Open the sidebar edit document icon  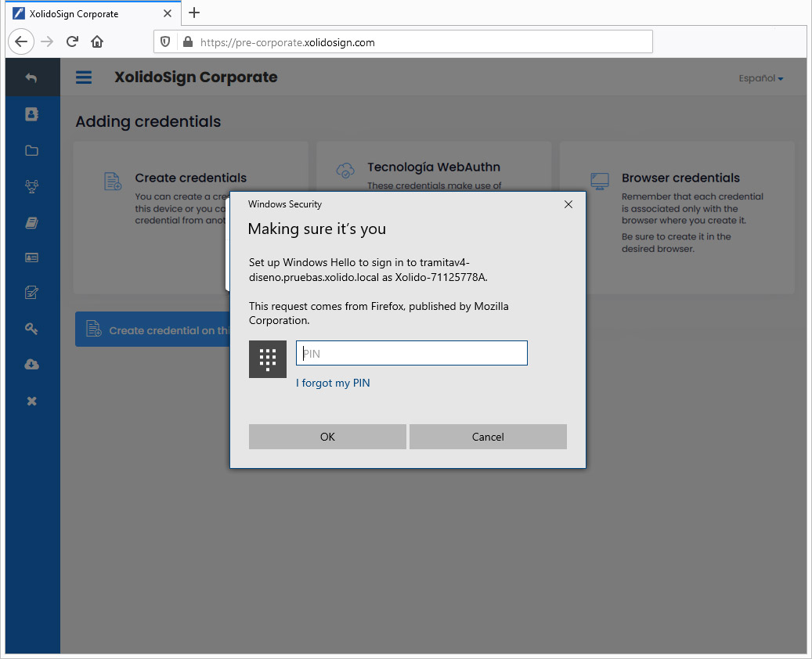click(x=31, y=293)
